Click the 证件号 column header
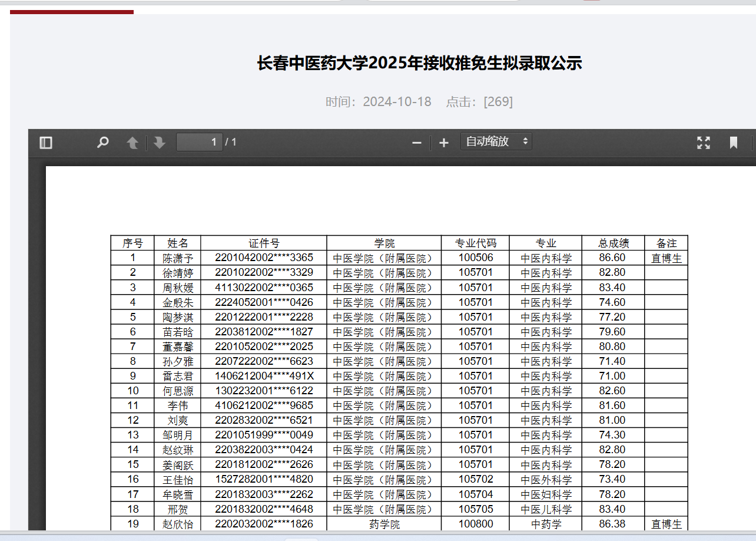 pos(264,243)
